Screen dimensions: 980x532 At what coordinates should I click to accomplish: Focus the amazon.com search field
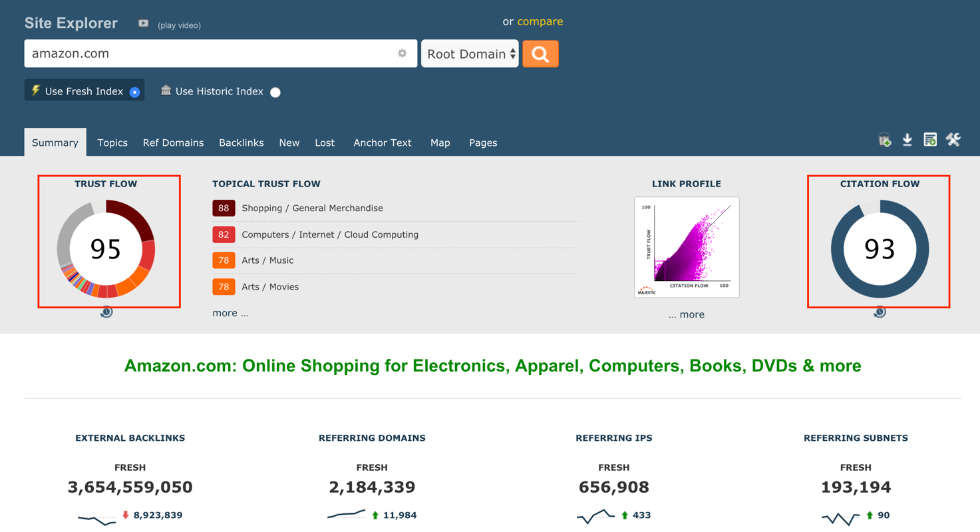click(221, 53)
